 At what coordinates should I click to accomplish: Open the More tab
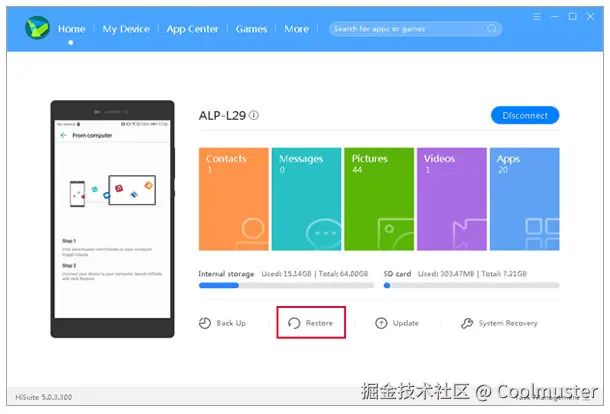coord(296,29)
